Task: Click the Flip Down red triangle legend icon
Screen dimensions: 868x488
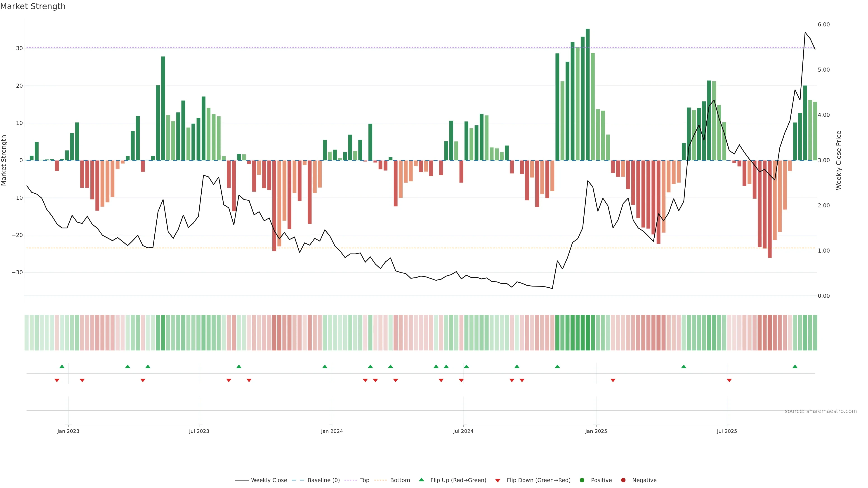Action: [498, 480]
